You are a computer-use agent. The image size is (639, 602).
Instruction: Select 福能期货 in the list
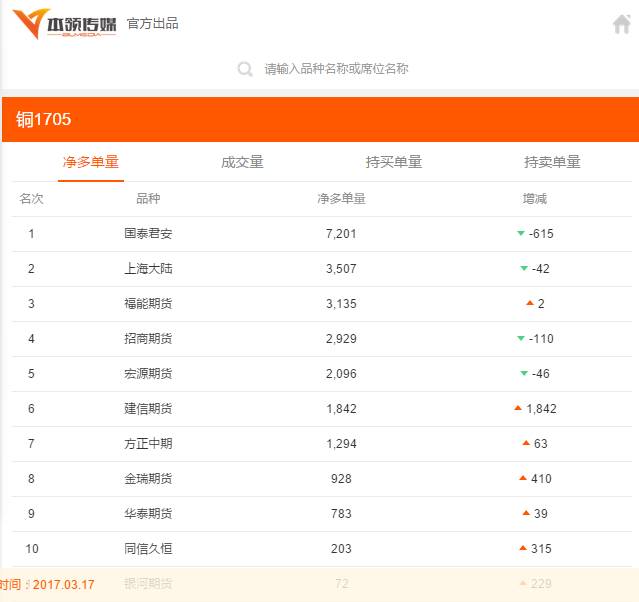[x=148, y=304]
